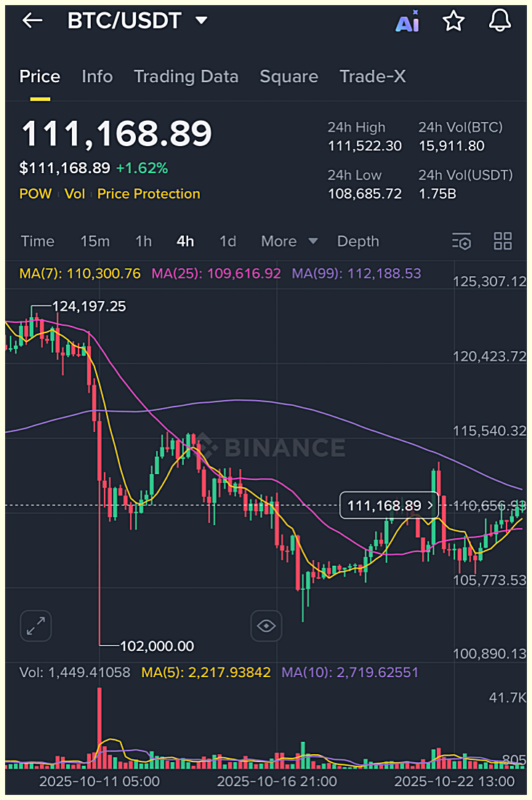The image size is (532, 800).
Task: Open the AI assistant icon
Action: [407, 21]
